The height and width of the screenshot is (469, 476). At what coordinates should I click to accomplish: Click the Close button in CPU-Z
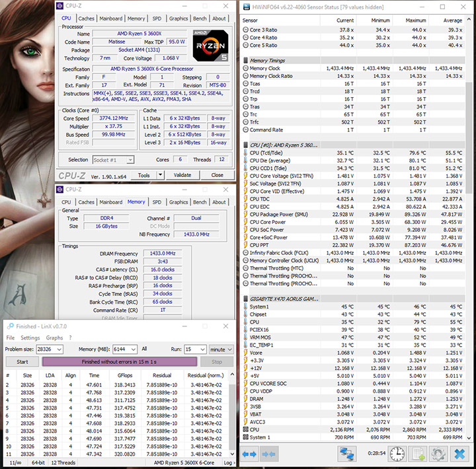click(x=218, y=175)
